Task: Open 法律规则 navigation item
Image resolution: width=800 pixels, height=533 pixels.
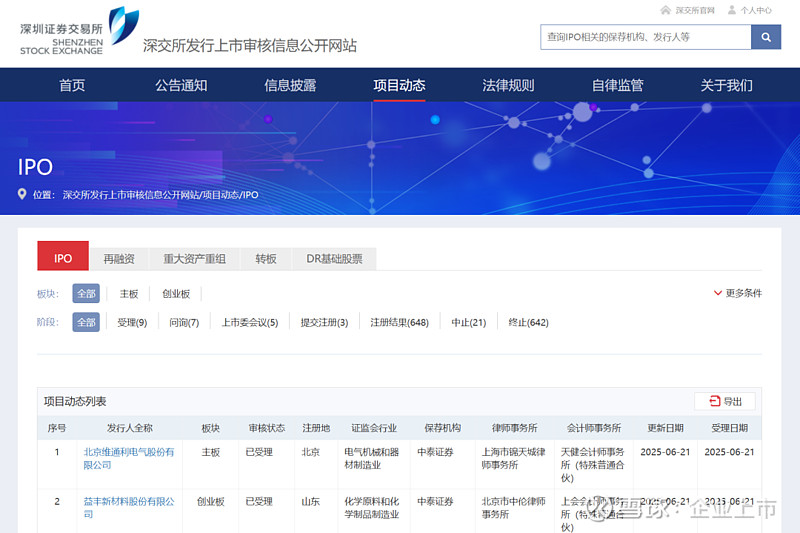Action: (x=508, y=85)
